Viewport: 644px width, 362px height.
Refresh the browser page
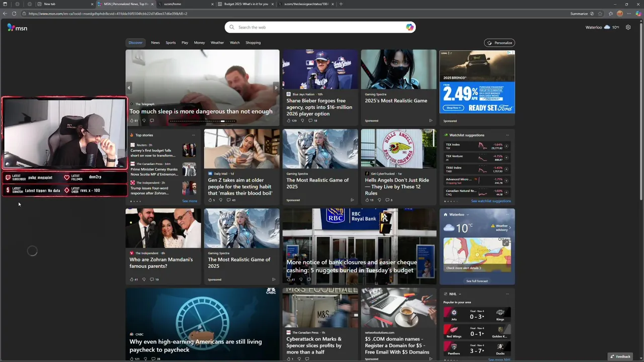click(x=14, y=14)
